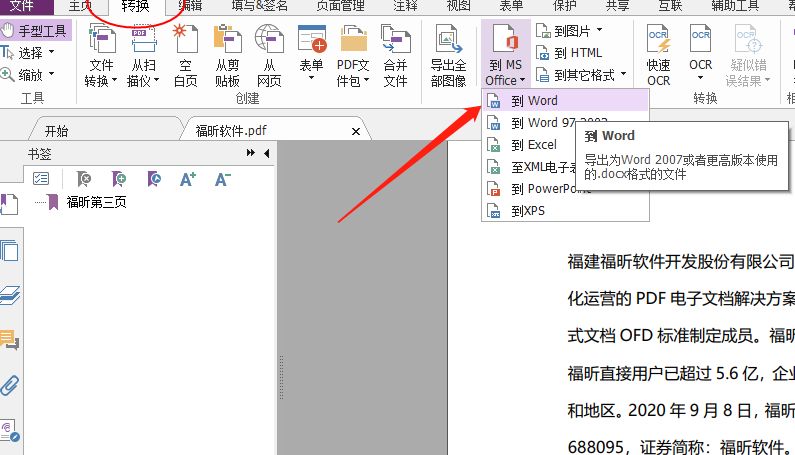Open the page thumbnails sidebar icon
The width and height of the screenshot is (795, 455).
(x=9, y=251)
